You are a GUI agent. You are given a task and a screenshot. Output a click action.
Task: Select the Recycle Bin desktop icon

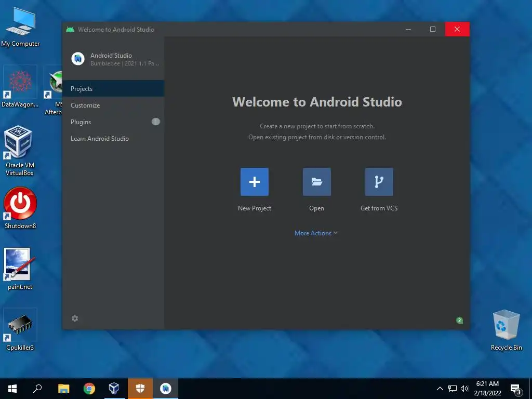point(506,330)
